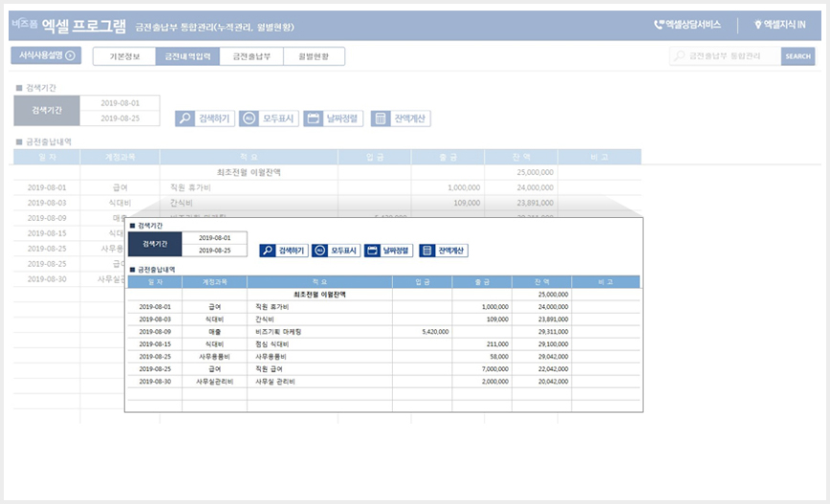Image resolution: width=830 pixels, height=504 pixels.
Task: Open the 엑셀지식 IN link
Action: (x=784, y=24)
